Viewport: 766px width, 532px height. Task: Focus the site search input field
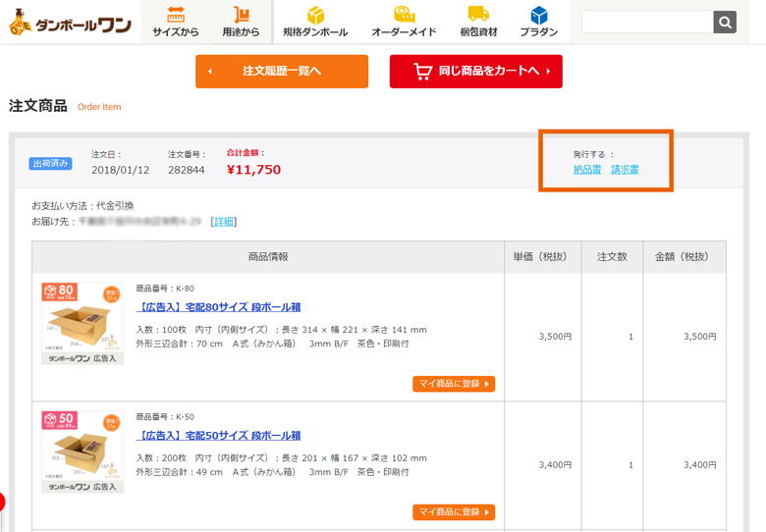click(x=648, y=22)
